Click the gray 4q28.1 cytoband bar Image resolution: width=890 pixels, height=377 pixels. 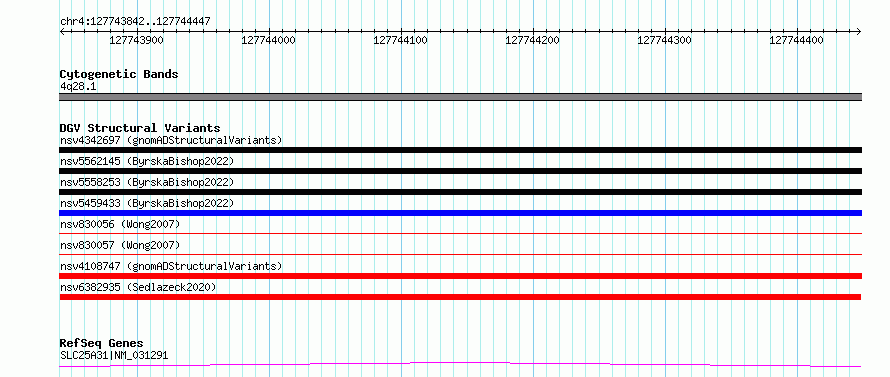460,97
